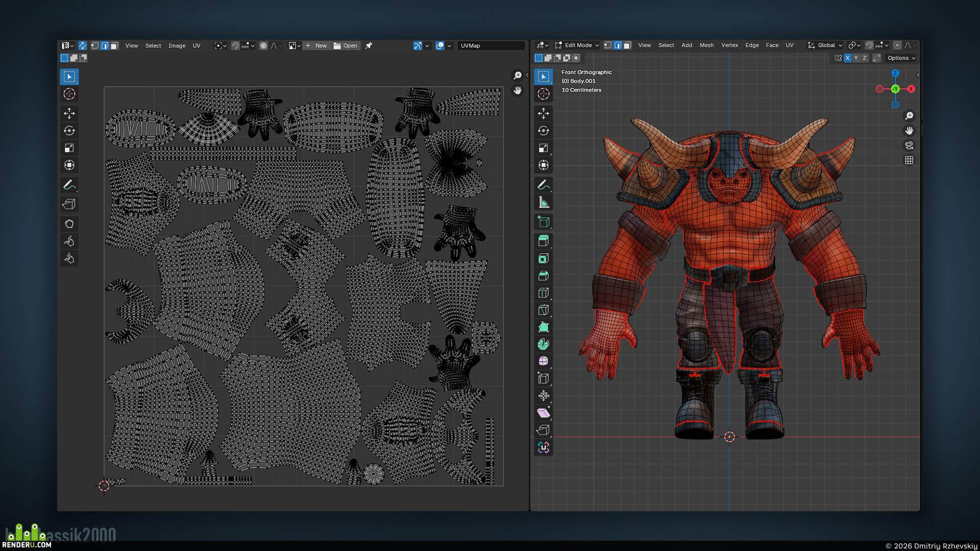The width and height of the screenshot is (980, 551).
Task: Open the Mesh menu in 3D viewport
Action: coord(706,45)
